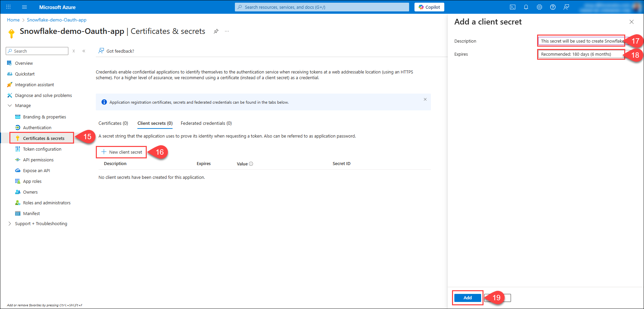Switch to the Certificates (0) tab
The width and height of the screenshot is (644, 309).
[x=113, y=123]
